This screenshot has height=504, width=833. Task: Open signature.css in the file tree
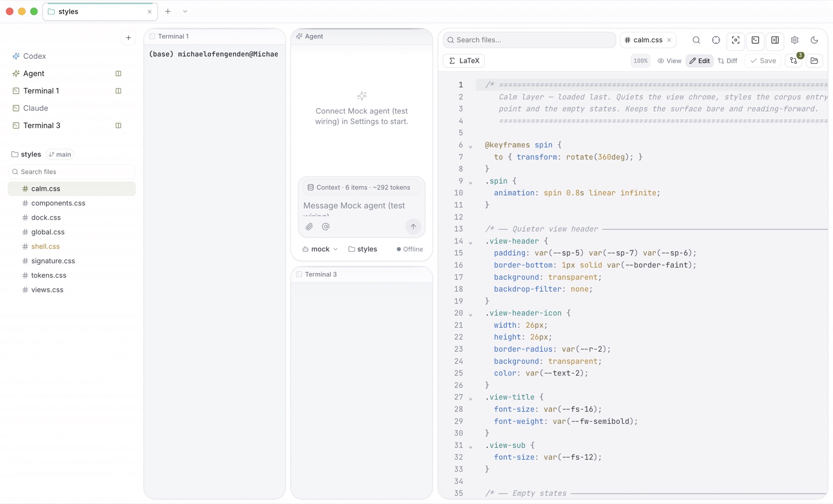point(72,261)
